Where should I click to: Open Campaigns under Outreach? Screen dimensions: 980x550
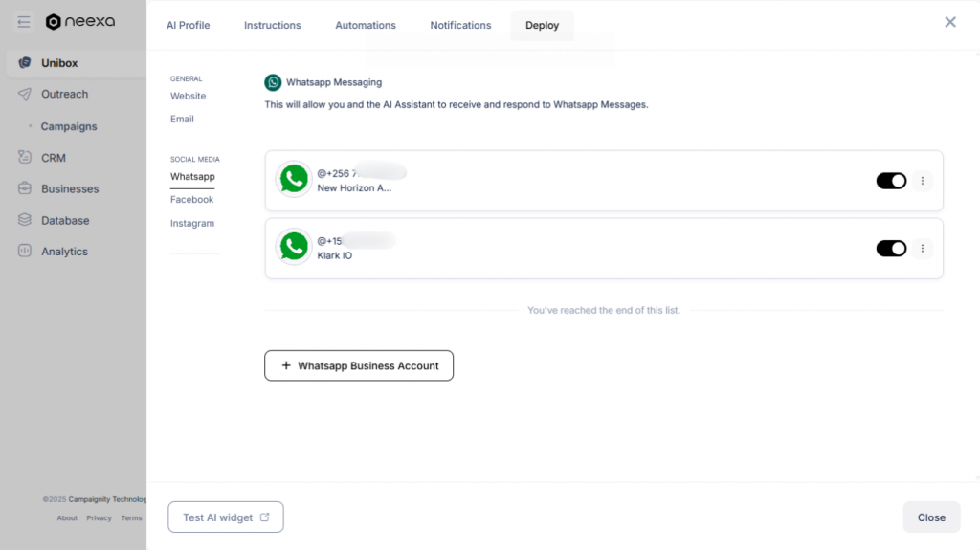coord(69,126)
